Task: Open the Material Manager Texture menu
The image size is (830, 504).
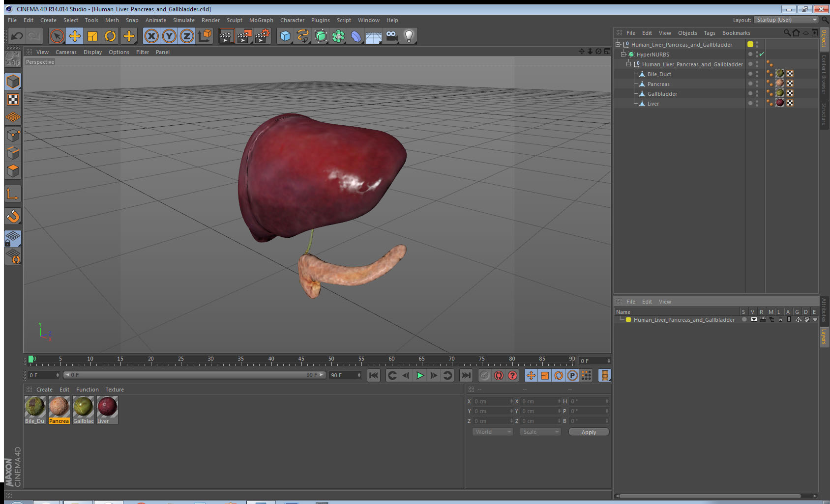Action: point(115,390)
